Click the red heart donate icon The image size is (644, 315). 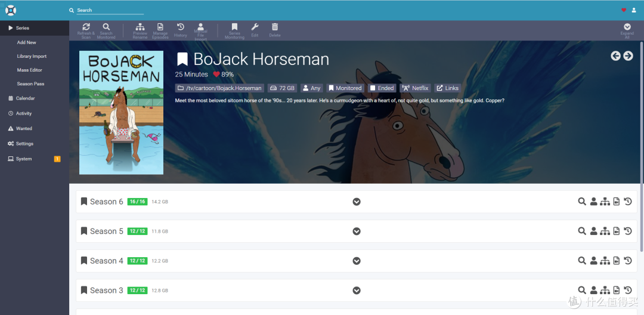(x=624, y=10)
